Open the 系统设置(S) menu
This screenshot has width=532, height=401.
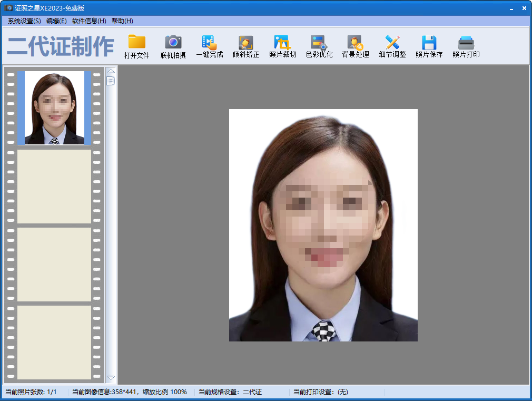click(x=24, y=21)
